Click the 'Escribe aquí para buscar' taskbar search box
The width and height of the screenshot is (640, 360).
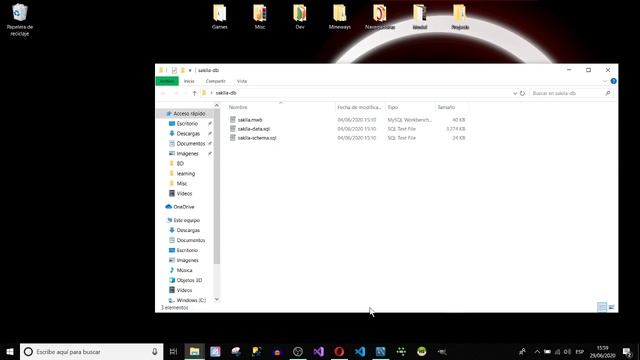click(x=91, y=351)
